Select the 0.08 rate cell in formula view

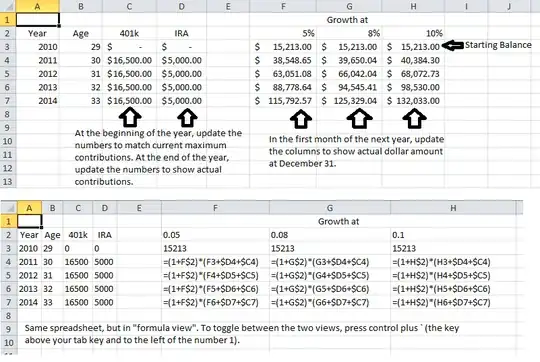point(330,235)
